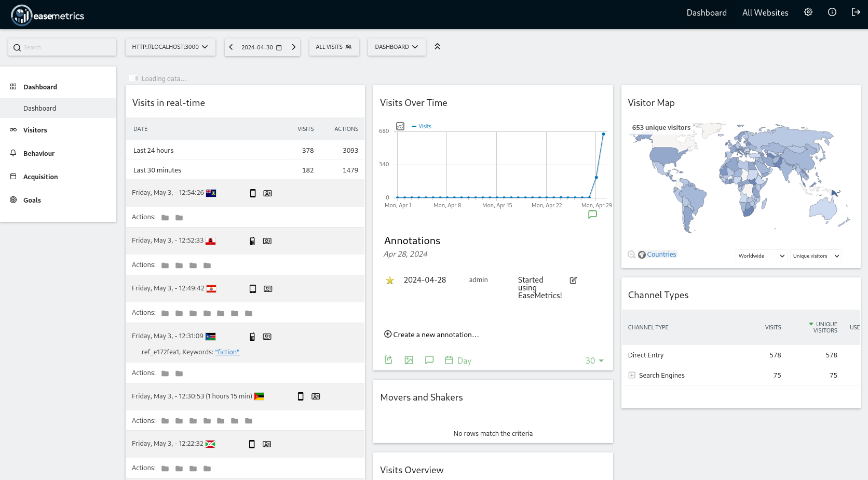Toggle the Visits series legend

(422, 126)
